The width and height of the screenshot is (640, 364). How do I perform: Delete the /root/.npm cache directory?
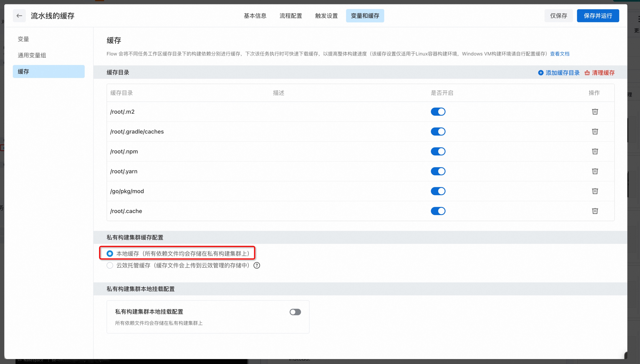point(595,151)
